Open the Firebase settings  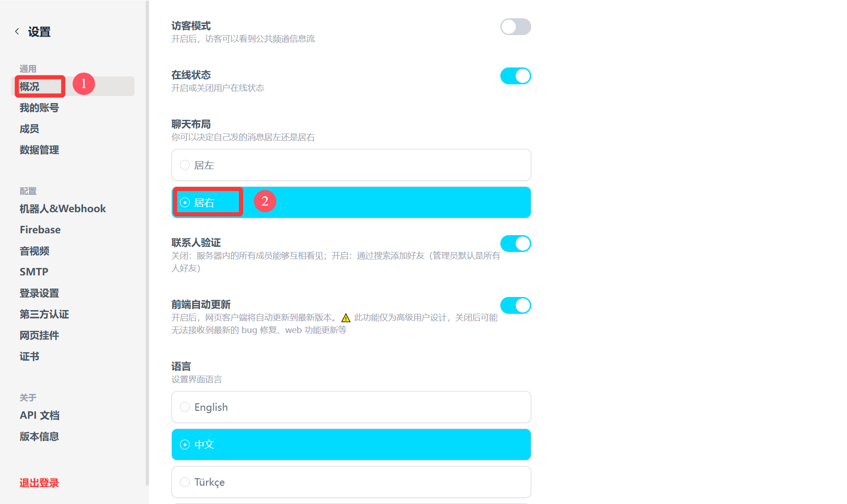point(40,230)
